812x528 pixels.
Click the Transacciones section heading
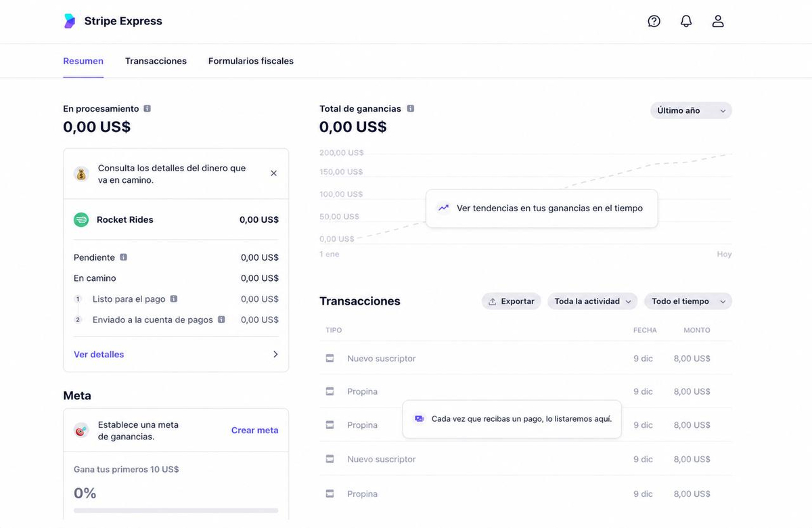tap(360, 301)
